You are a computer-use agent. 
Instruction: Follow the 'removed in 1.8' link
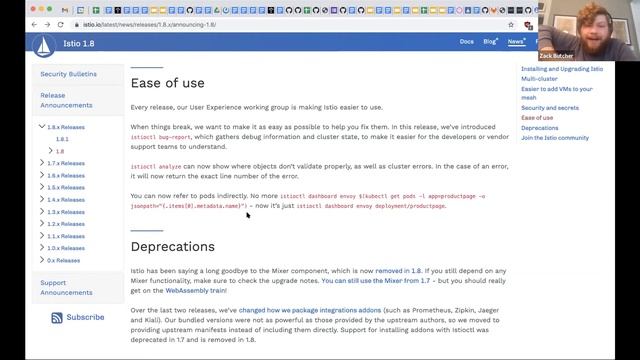(398, 271)
